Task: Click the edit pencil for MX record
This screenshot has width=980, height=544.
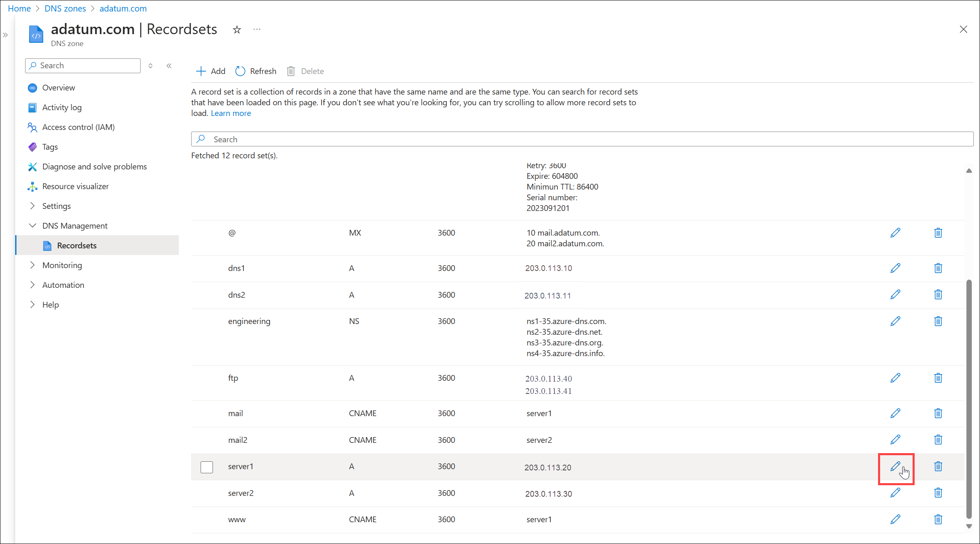Action: tap(895, 233)
